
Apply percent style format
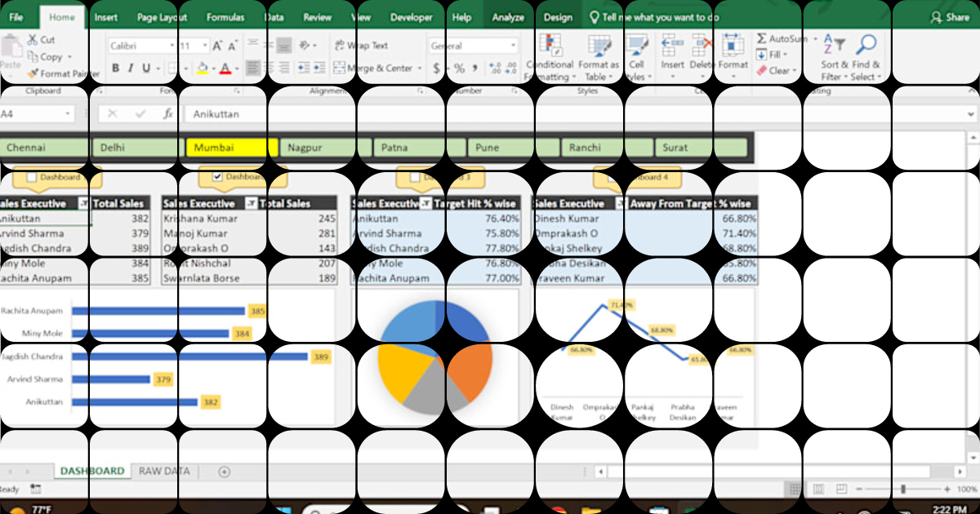[x=460, y=69]
